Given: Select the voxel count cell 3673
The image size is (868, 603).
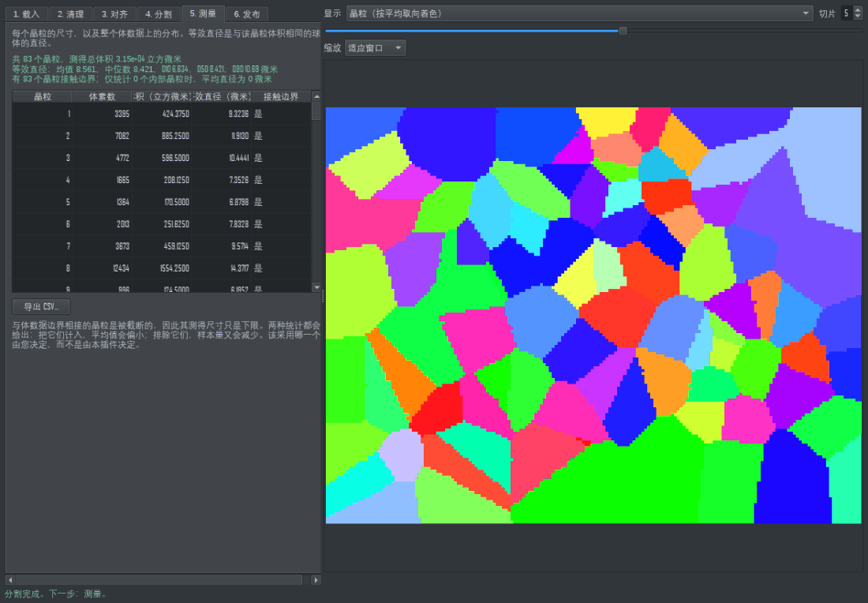Looking at the screenshot, I should (102, 246).
